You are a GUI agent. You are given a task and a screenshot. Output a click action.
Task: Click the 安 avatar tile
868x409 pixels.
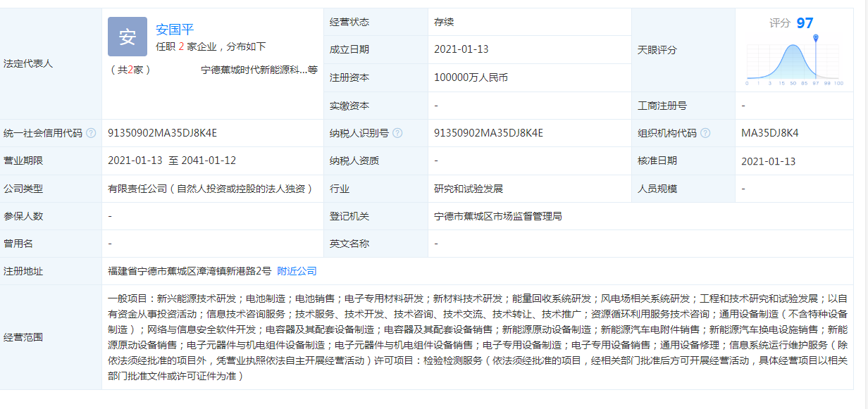click(128, 37)
